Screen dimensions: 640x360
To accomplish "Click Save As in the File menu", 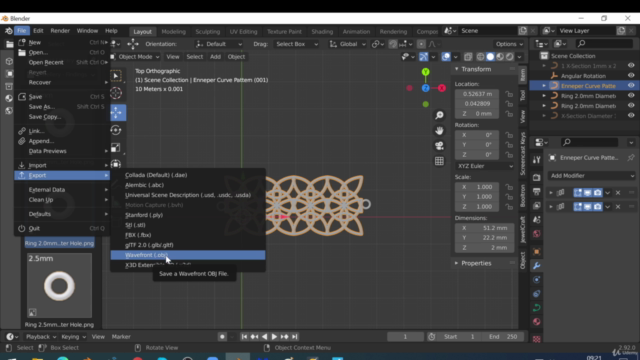I will click(62, 107).
